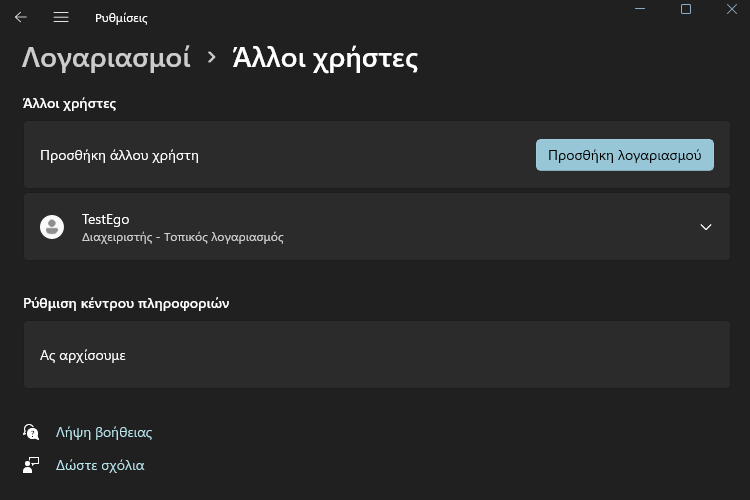
Task: Navigate to Λογαριασμοί in the breadcrumb
Action: coord(106,58)
